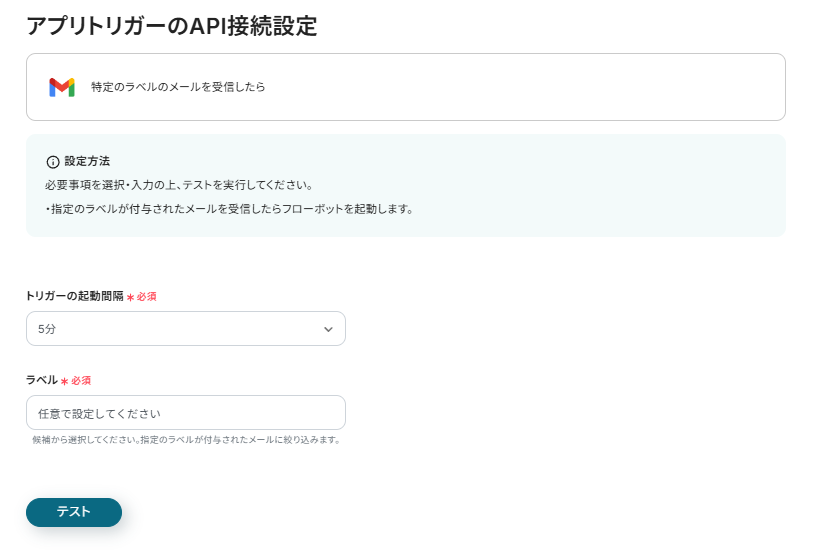Click the line about フローボットを起動します

[230, 209]
